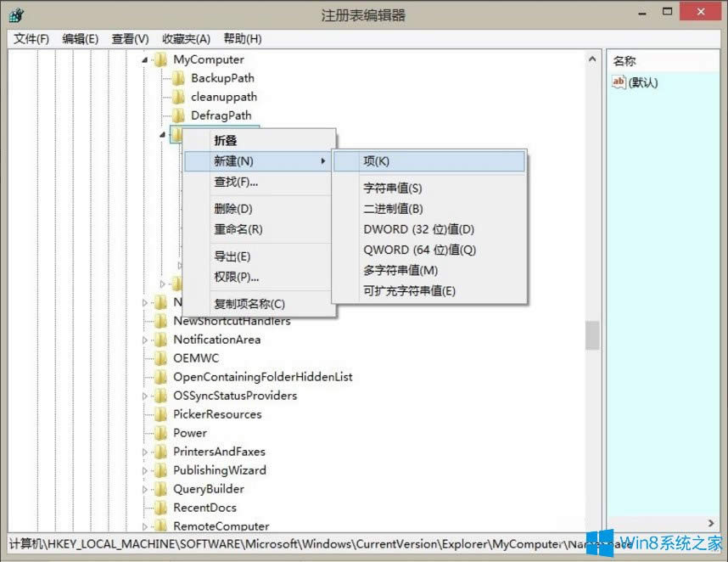
Task: Expand the NotificationArea tree node
Action: 144,340
